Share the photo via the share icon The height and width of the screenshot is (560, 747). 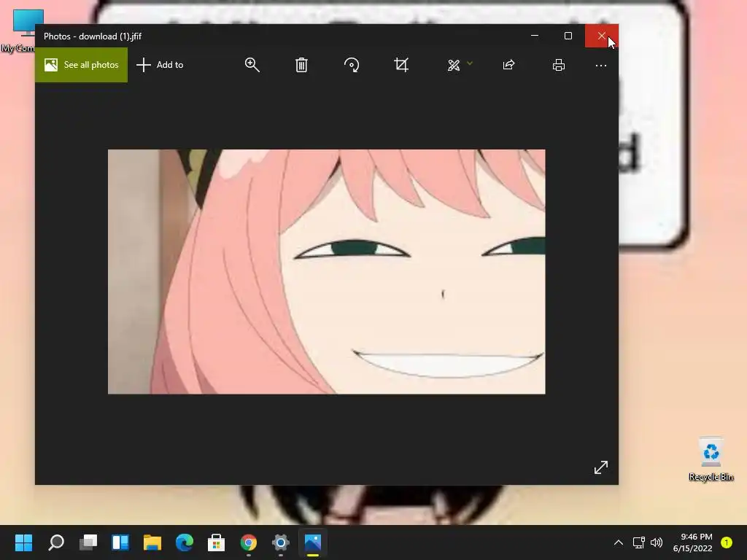[508, 65]
